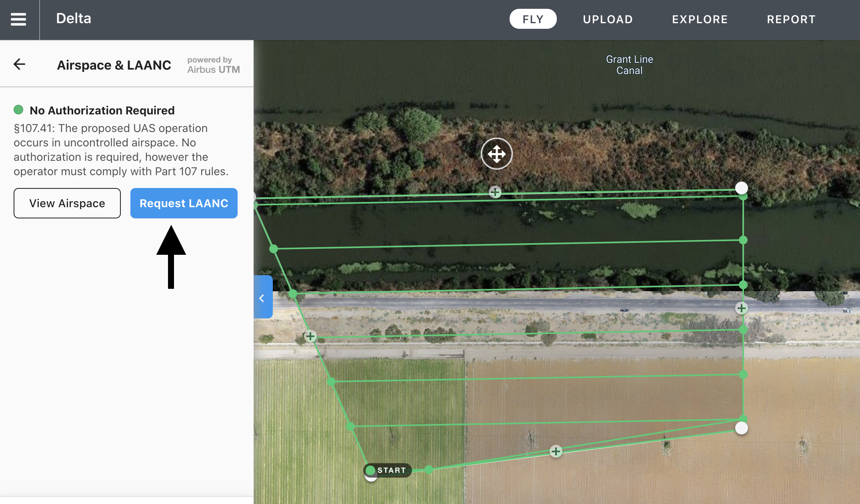The height and width of the screenshot is (504, 860).
Task: Select the bottom-right white corner handle
Action: pyautogui.click(x=742, y=428)
